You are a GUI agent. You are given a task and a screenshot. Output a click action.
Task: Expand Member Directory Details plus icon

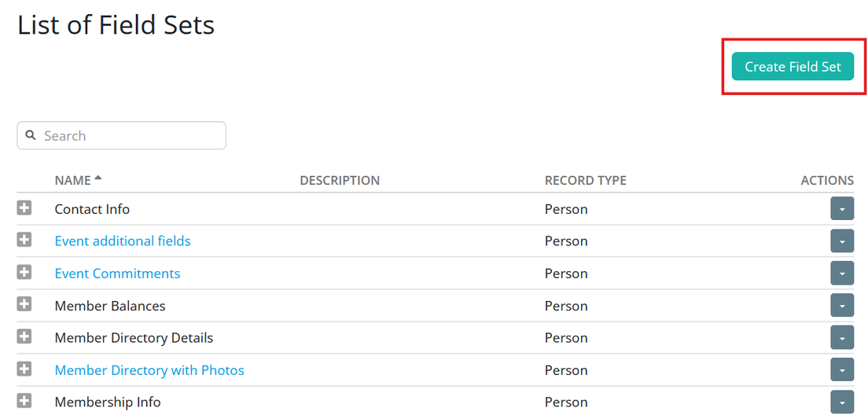click(24, 336)
